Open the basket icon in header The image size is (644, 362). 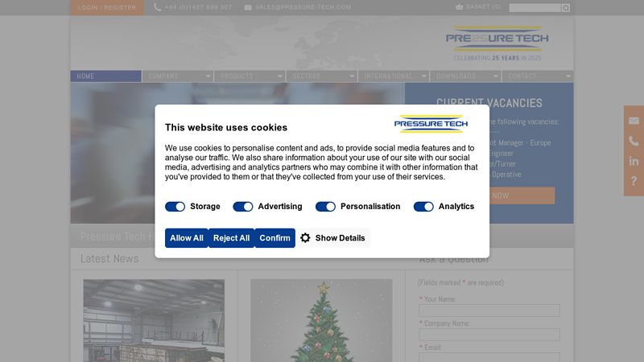(459, 6)
